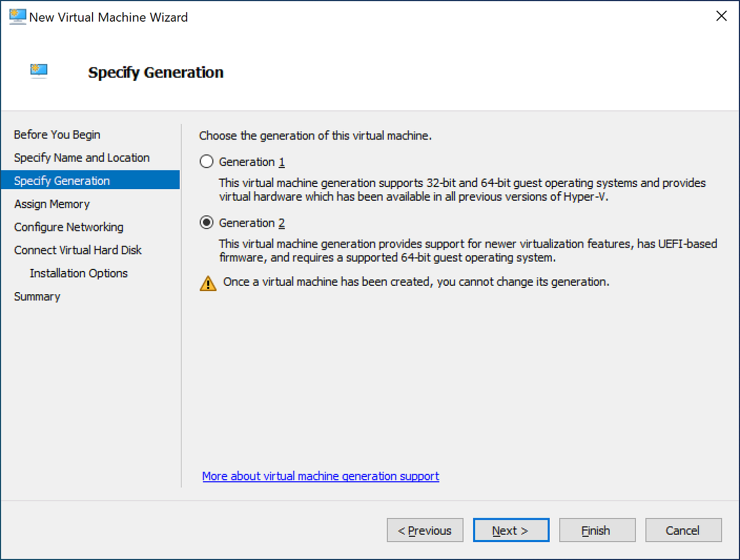
Task: Close the New Virtual Machine Wizard
Action: [x=721, y=16]
